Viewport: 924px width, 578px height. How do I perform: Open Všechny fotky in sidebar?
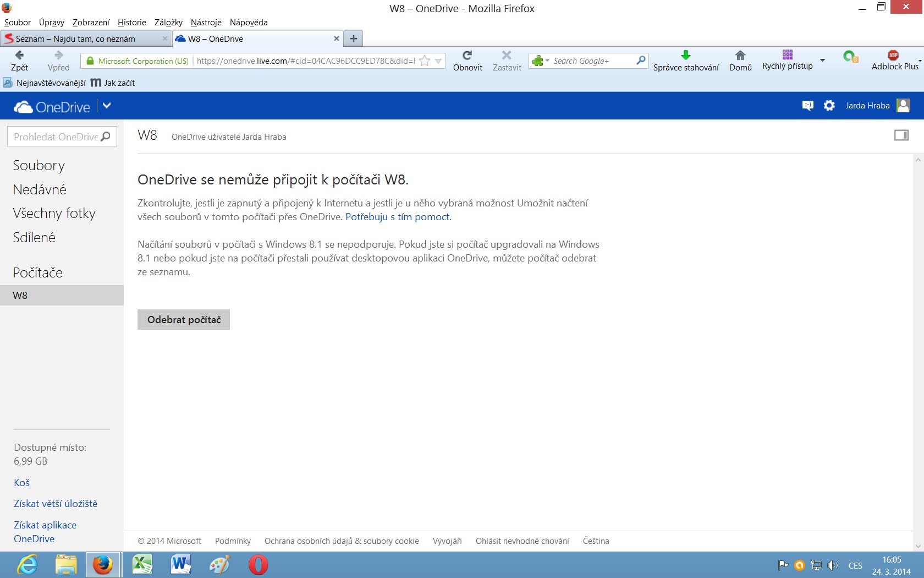[x=54, y=214]
